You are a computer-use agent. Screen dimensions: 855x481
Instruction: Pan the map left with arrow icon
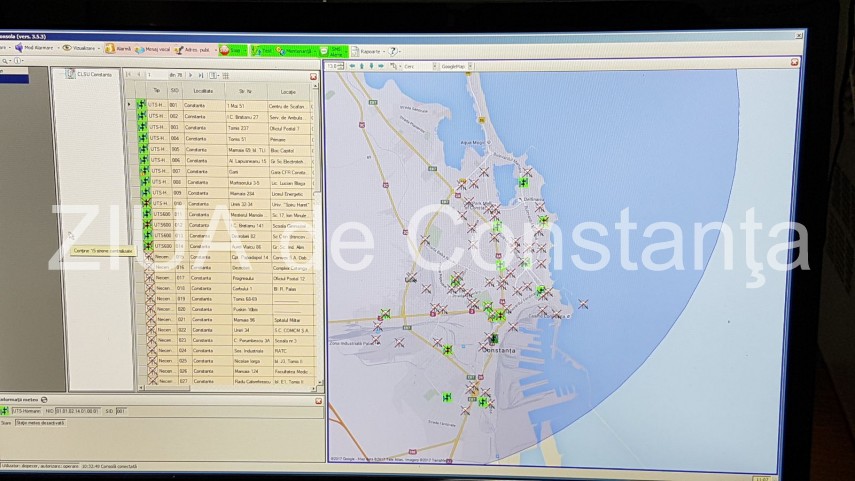(351, 66)
